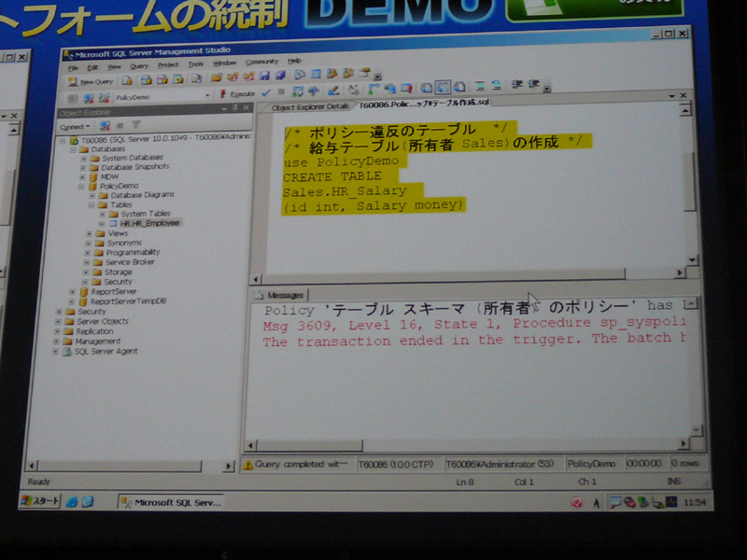Expand the System Databases folder
This screenshot has height=560, width=747.
[84, 159]
